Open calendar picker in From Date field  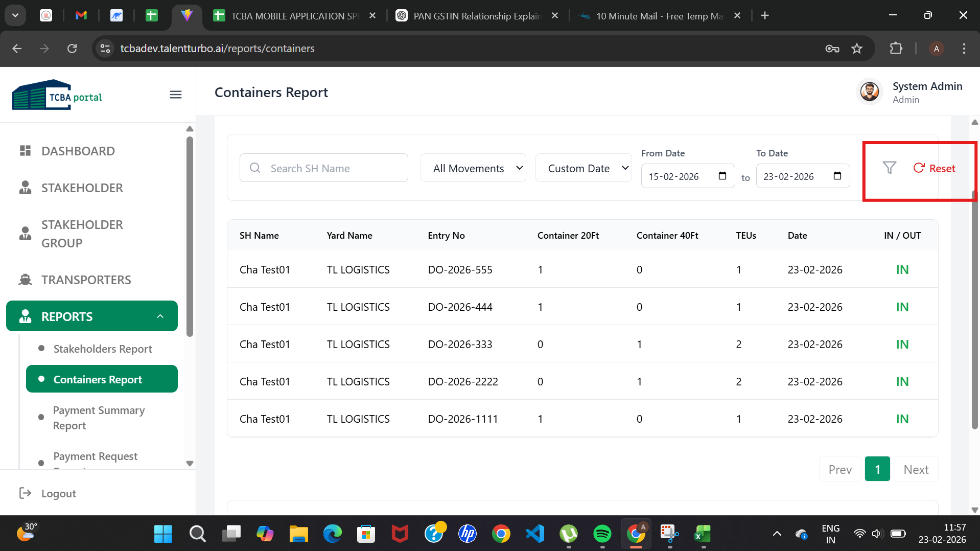[722, 176]
